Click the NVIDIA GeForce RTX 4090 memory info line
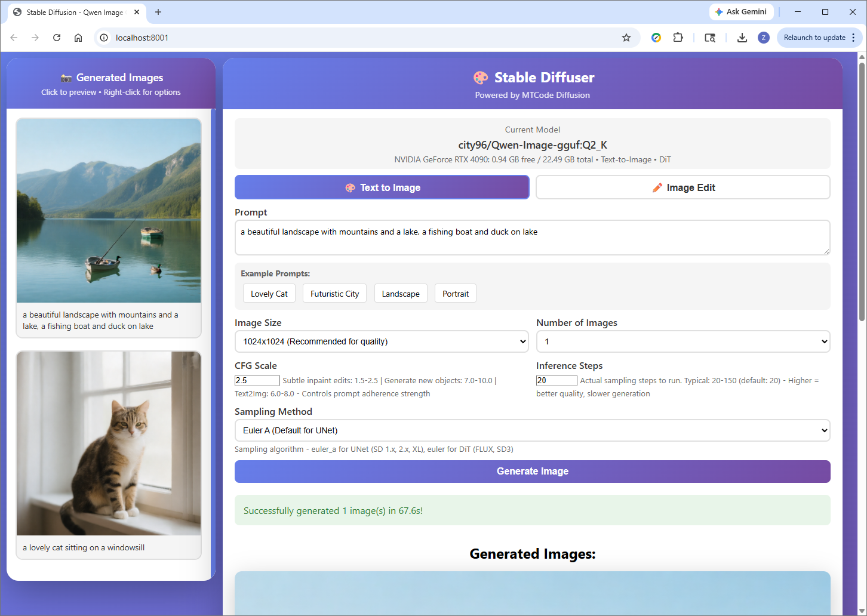 tap(533, 160)
